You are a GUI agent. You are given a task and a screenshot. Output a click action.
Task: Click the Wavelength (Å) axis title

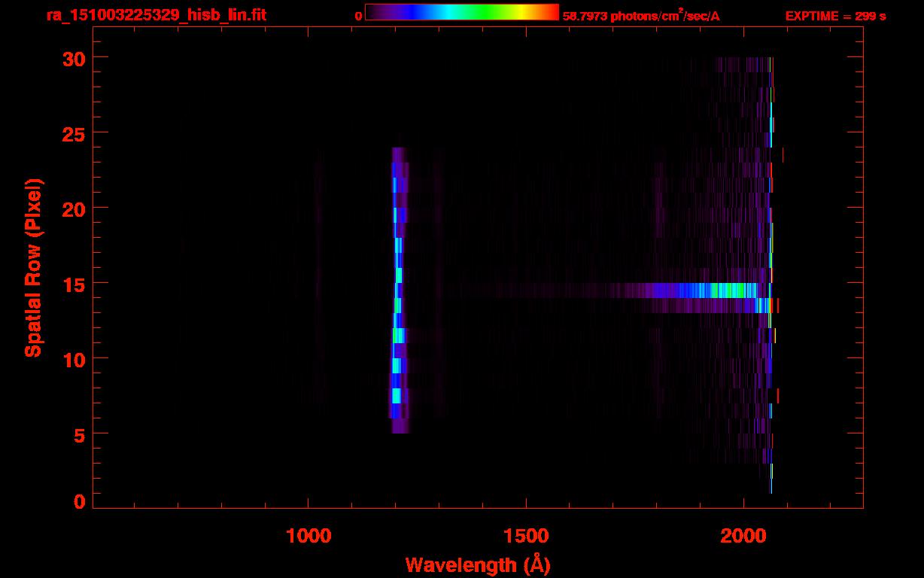[478, 564]
